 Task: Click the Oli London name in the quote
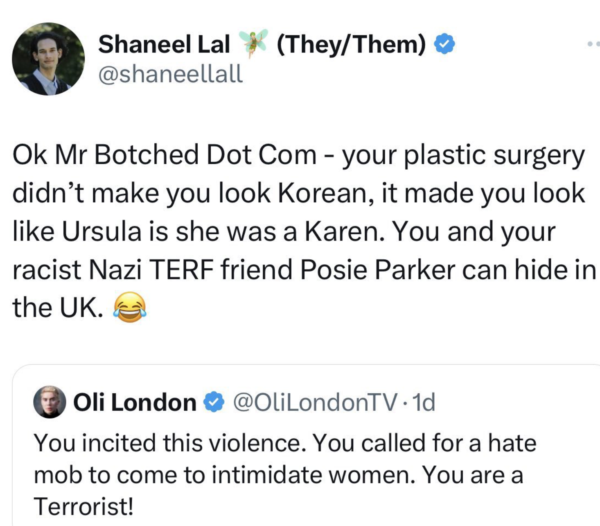135,403
